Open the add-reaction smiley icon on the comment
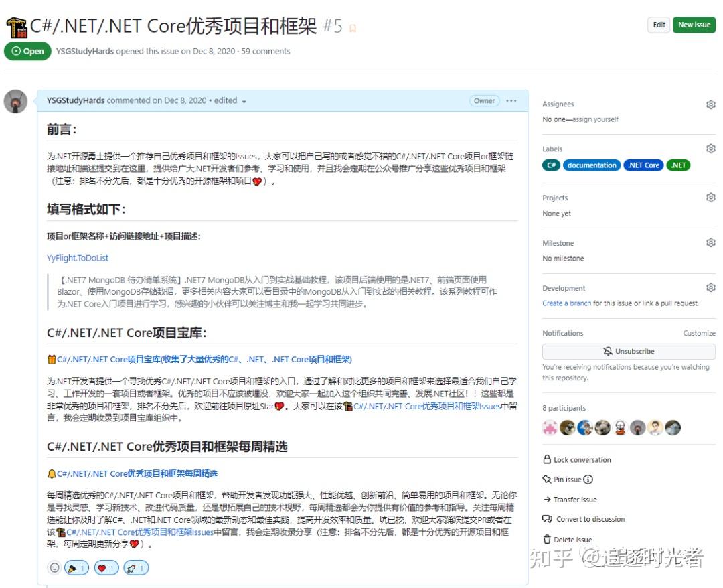The width and height of the screenshot is (723, 588). [54, 567]
